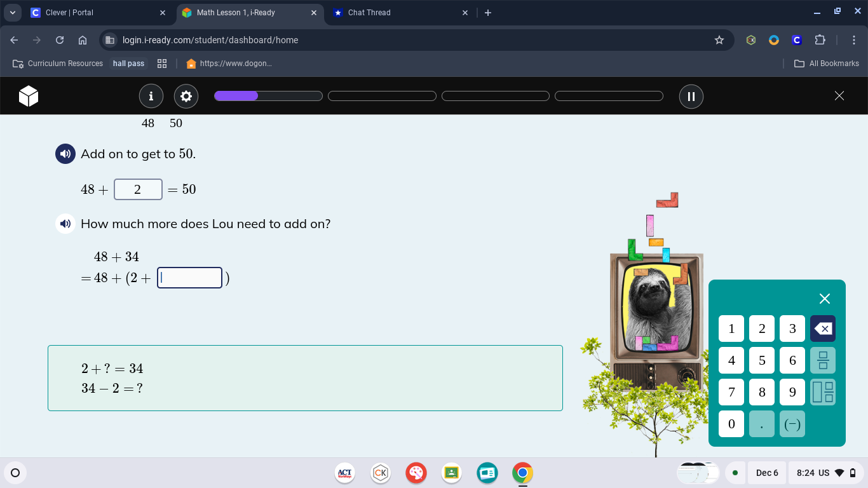Open the hall pass bookmark
Screen dimensions: 868x488
pyautogui.click(x=128, y=63)
